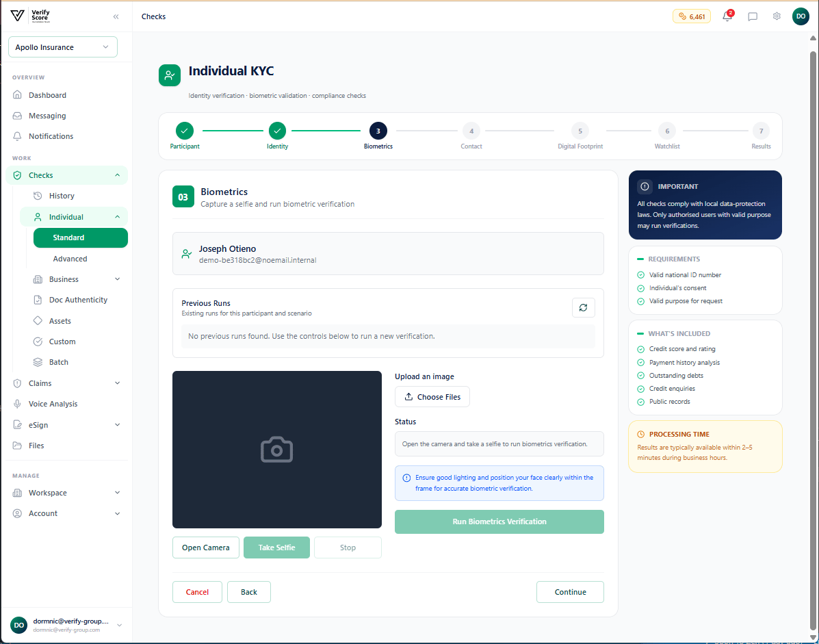Image resolution: width=819 pixels, height=644 pixels.
Task: Click the 6,461 credits badge
Action: (x=692, y=16)
